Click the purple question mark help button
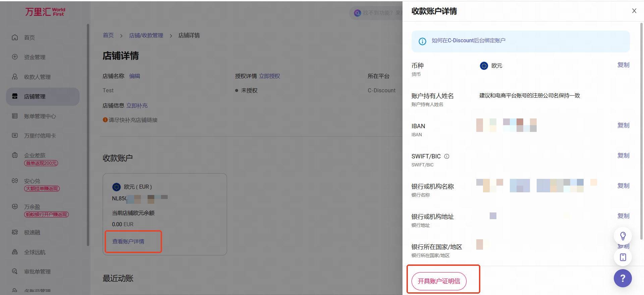 [623, 278]
